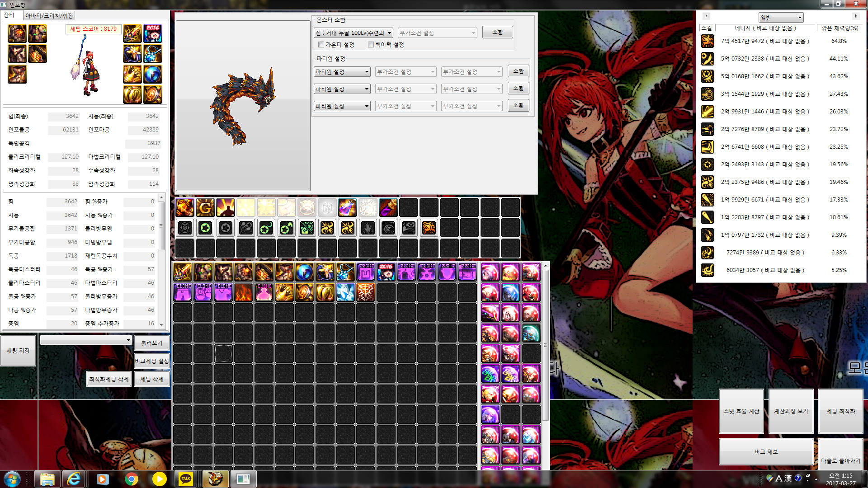Select the 2016 title item in inventory
868x488 pixels.
386,272
